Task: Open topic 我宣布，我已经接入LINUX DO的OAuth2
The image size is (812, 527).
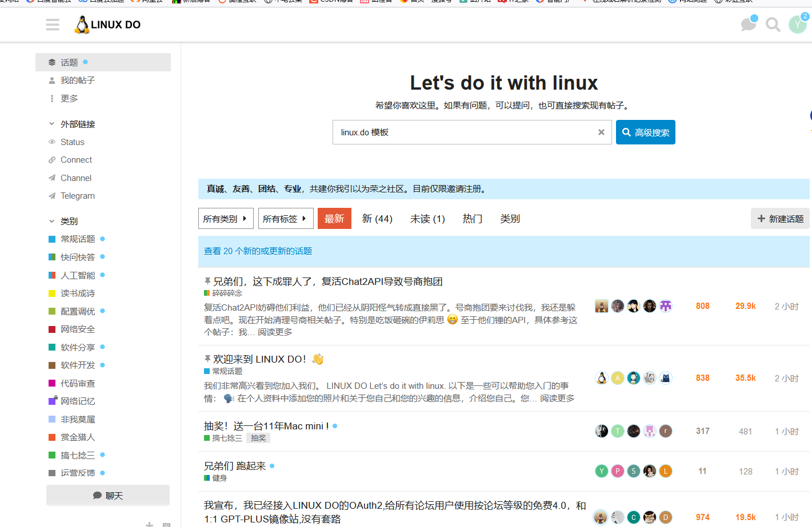Action: (395, 512)
